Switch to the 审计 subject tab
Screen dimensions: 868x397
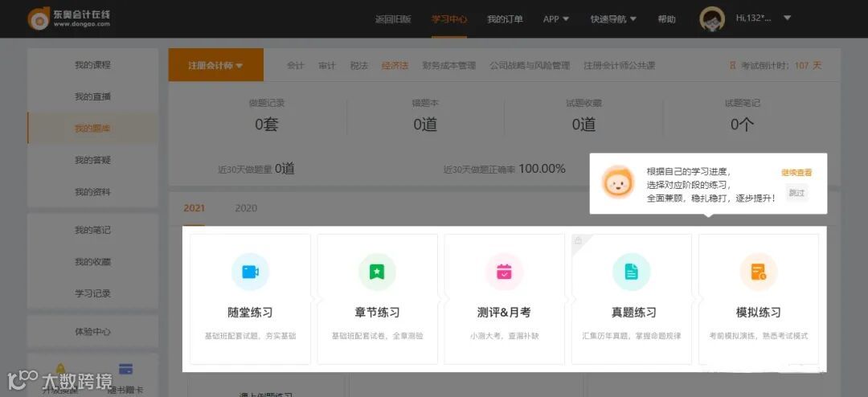326,65
